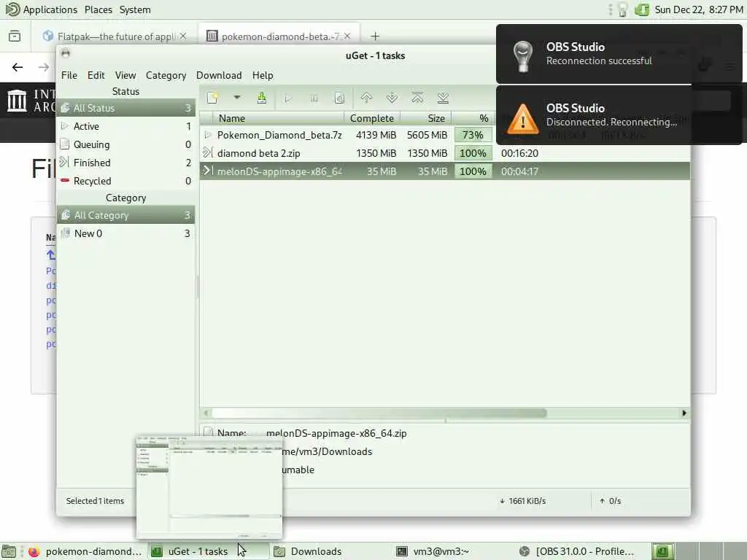Select the Active status filter
Screen dimensions: 747x560
tap(126, 126)
